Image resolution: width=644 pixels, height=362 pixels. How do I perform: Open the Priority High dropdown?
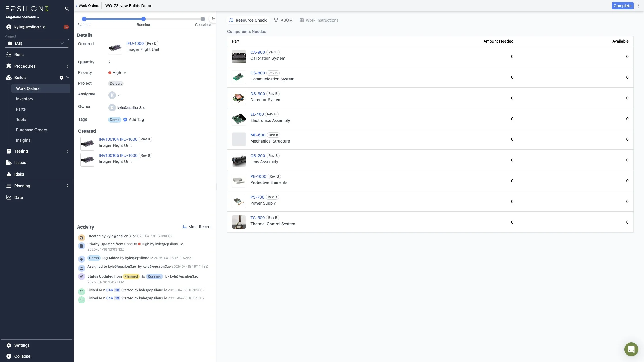click(x=117, y=73)
